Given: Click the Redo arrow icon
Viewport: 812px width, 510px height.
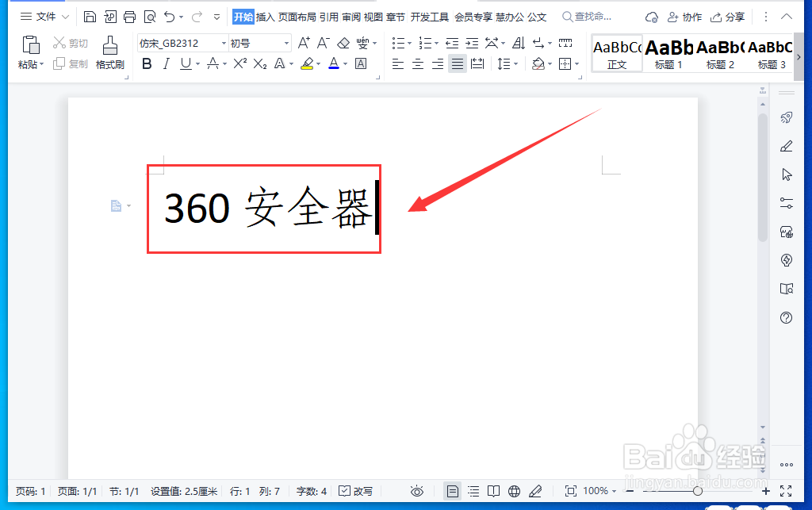Looking at the screenshot, I should (197, 17).
